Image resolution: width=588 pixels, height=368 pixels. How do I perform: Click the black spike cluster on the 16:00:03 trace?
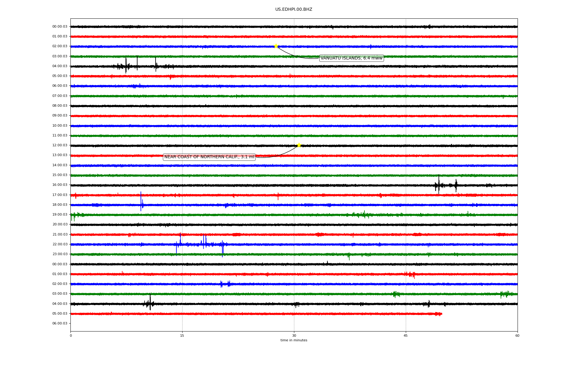coord(439,185)
